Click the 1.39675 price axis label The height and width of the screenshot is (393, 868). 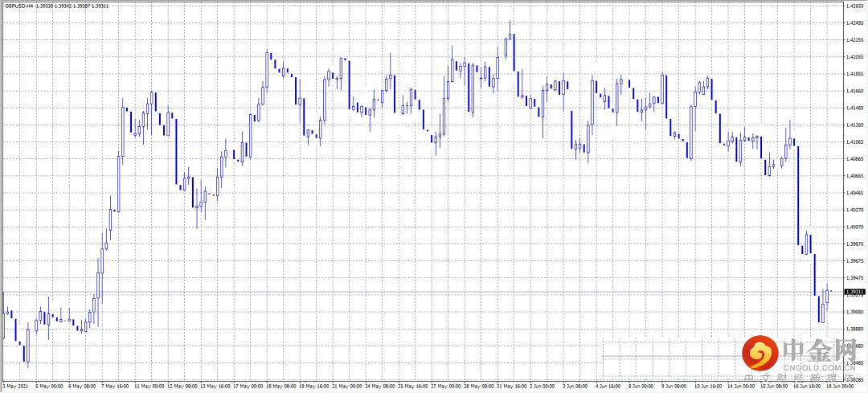853,260
